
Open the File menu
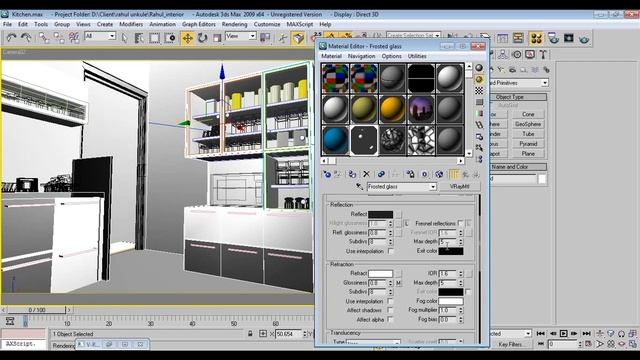coord(8,24)
